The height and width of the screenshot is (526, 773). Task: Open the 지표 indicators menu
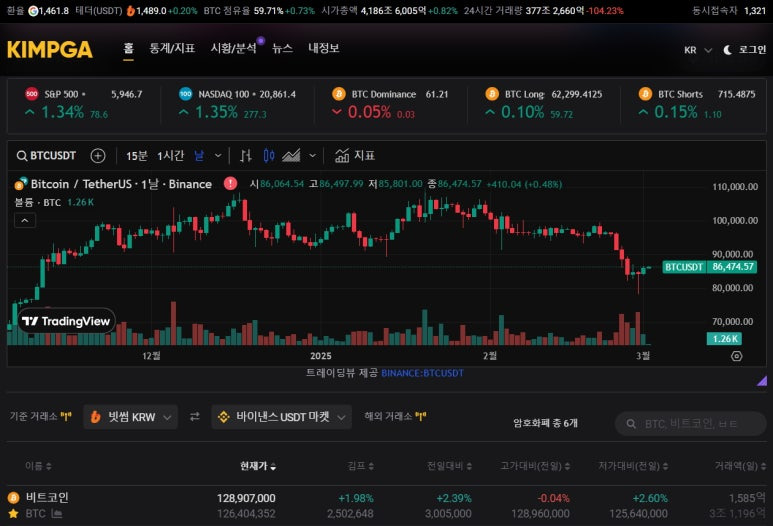pos(355,156)
